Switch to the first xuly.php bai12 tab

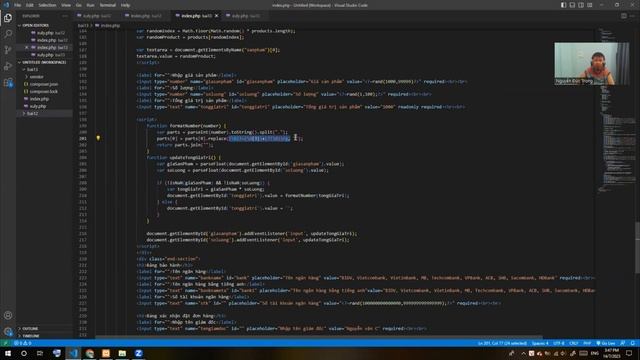pos(97,16)
